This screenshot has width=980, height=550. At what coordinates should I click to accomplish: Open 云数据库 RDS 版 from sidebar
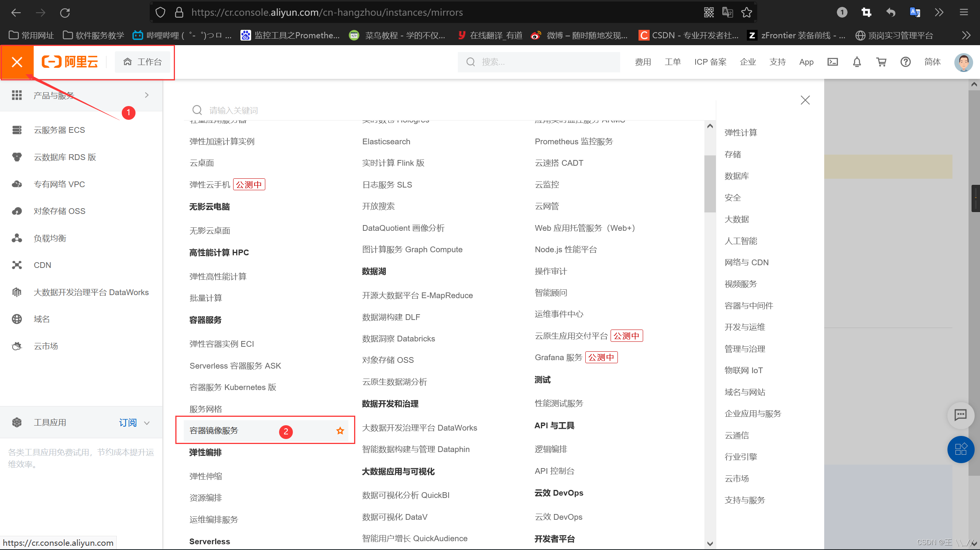[x=65, y=157]
